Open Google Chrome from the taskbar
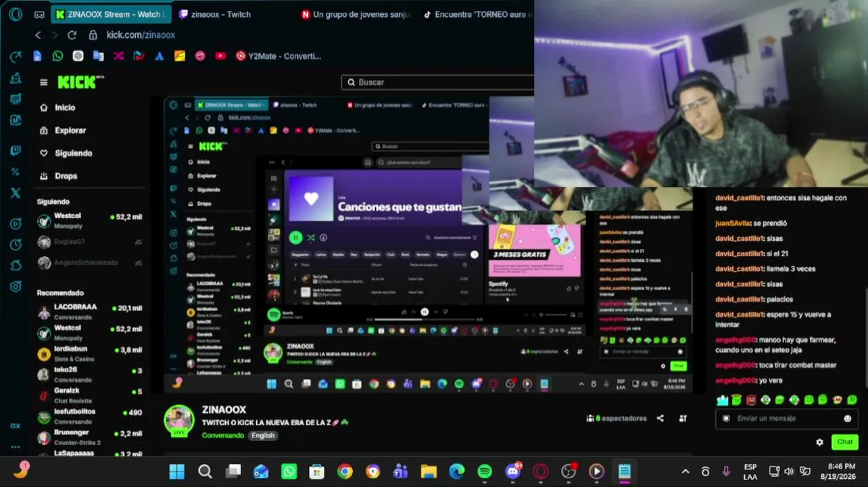 tap(345, 471)
